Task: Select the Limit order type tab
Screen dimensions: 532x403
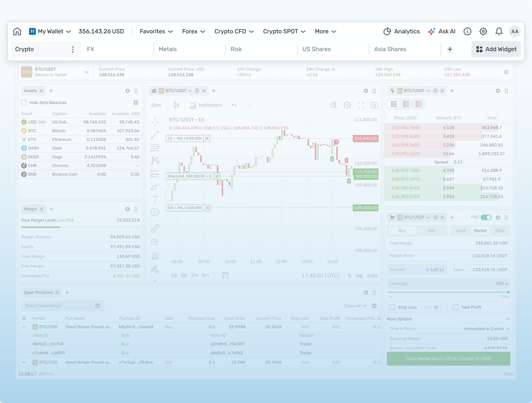Action: click(x=460, y=231)
